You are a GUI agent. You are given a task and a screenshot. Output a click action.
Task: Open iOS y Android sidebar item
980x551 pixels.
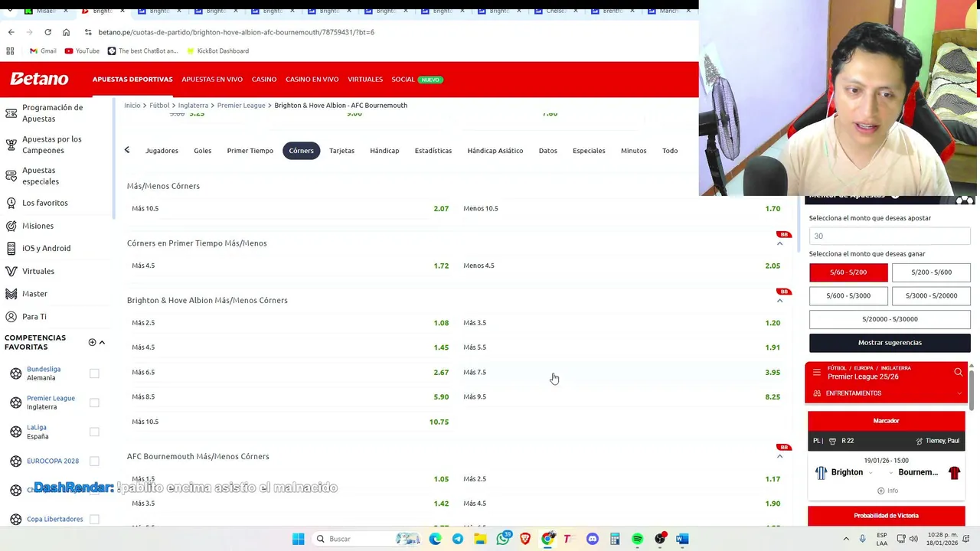pos(46,248)
